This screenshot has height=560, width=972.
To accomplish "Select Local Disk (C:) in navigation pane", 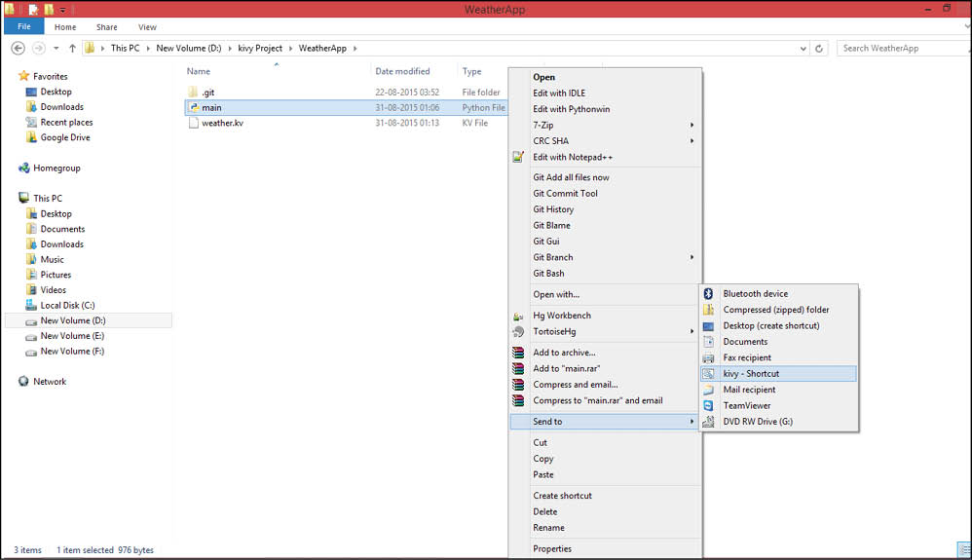I will (x=67, y=305).
